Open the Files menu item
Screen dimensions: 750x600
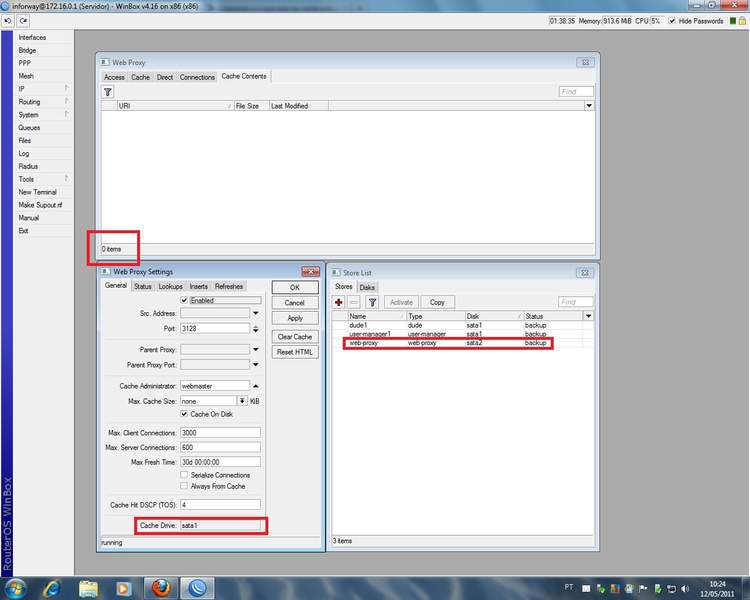click(x=24, y=141)
